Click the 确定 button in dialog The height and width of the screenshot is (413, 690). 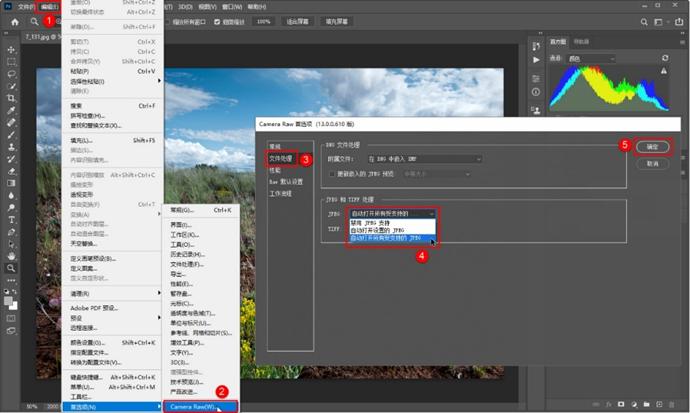coord(652,146)
